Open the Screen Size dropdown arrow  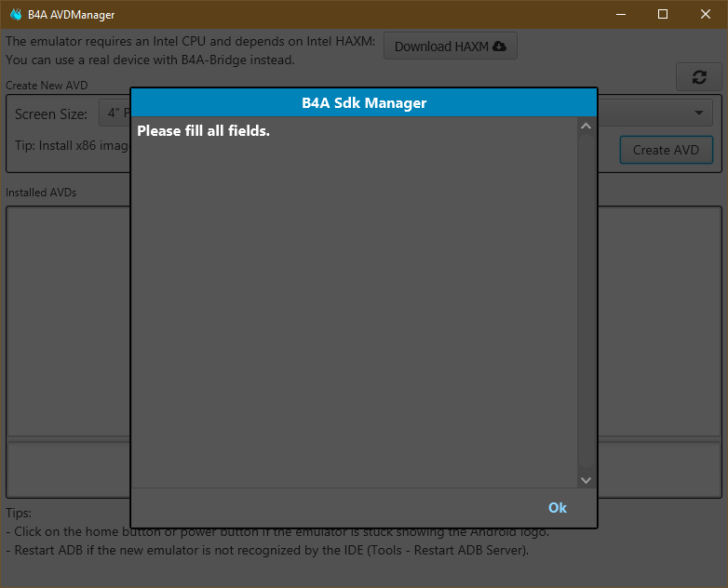coord(699,113)
